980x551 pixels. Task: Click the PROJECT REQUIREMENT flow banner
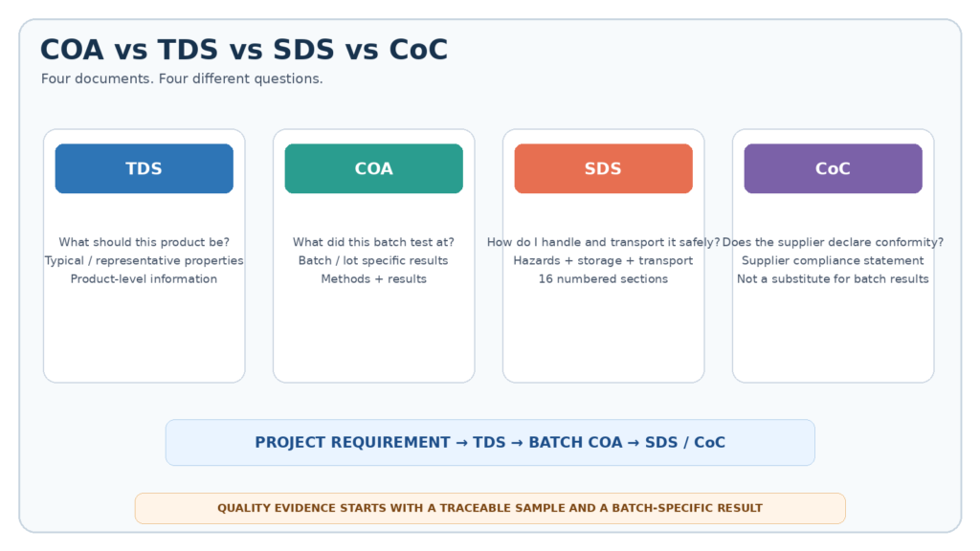[x=490, y=442]
